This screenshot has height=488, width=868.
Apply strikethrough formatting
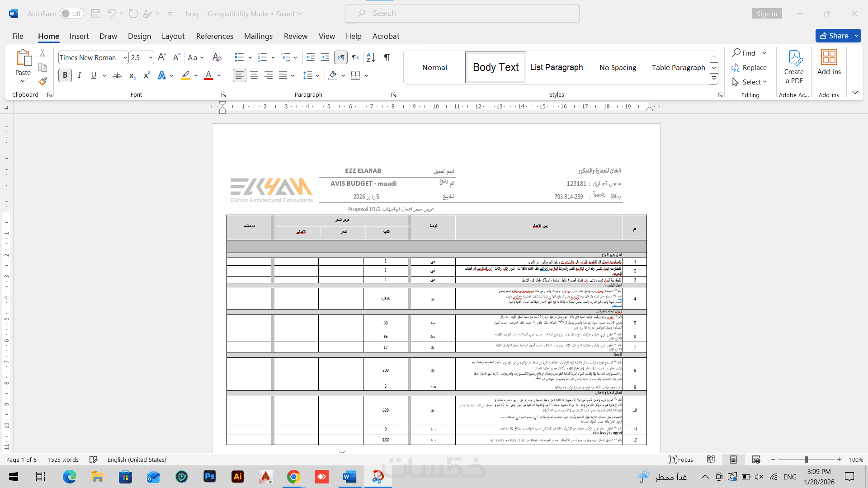(x=117, y=75)
